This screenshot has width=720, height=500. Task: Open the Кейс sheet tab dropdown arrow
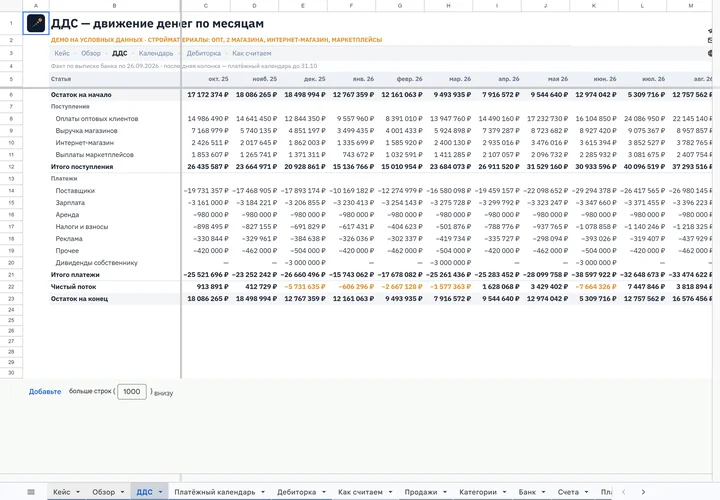click(x=78, y=492)
